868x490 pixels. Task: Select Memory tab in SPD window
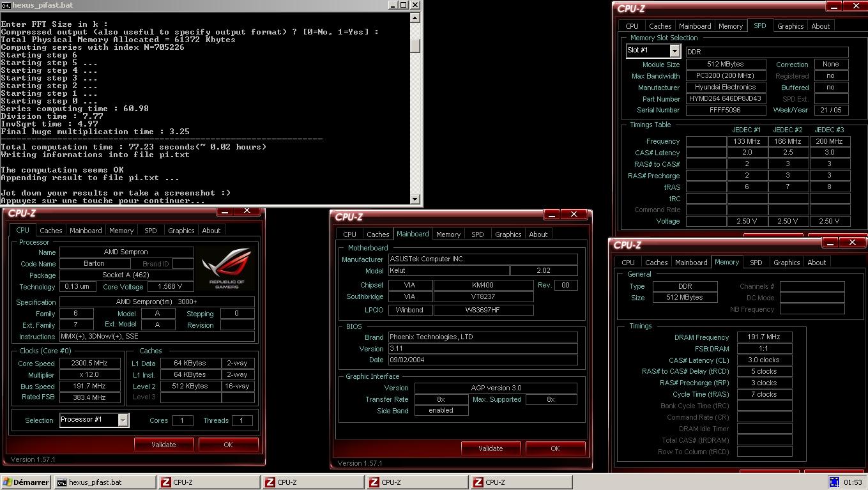coord(731,26)
